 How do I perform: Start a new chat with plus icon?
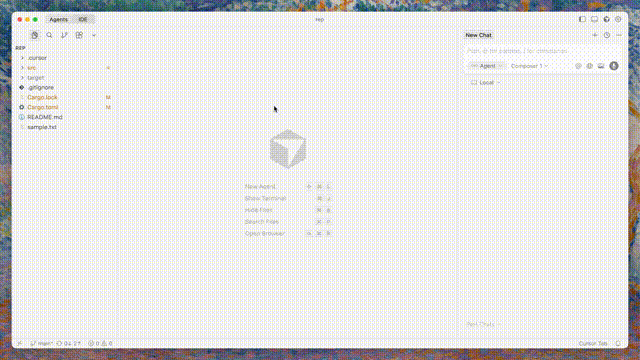click(x=595, y=35)
